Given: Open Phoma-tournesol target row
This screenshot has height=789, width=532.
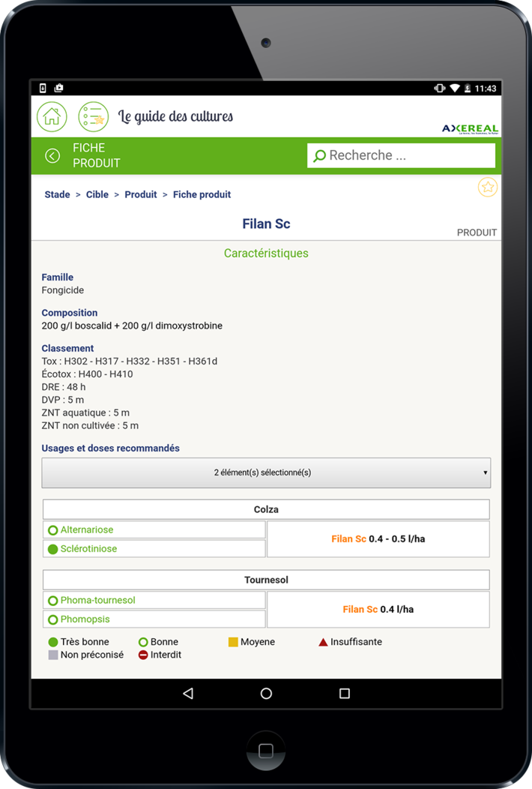Looking at the screenshot, I should (x=154, y=600).
